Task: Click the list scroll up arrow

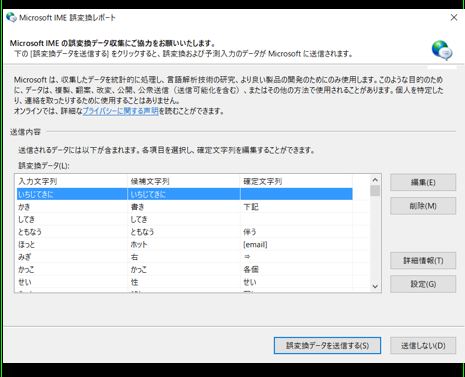Action: pyautogui.click(x=375, y=180)
